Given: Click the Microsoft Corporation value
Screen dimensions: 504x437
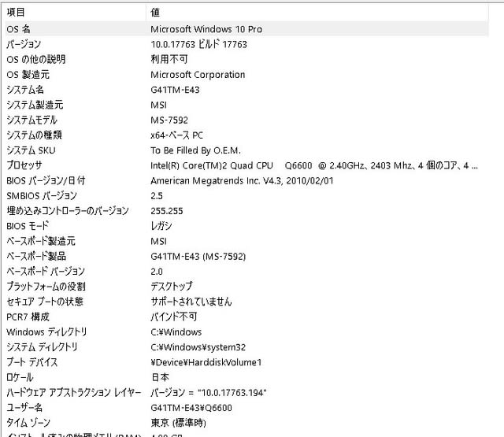Looking at the screenshot, I should tap(198, 75).
